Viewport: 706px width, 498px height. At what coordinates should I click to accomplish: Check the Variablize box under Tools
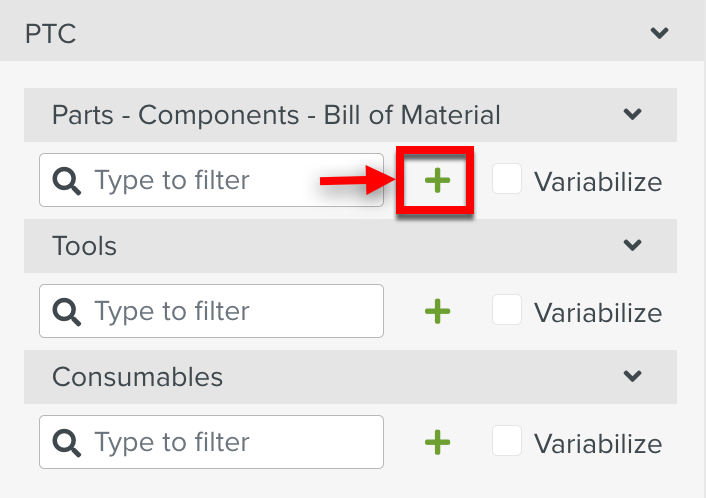click(x=508, y=311)
